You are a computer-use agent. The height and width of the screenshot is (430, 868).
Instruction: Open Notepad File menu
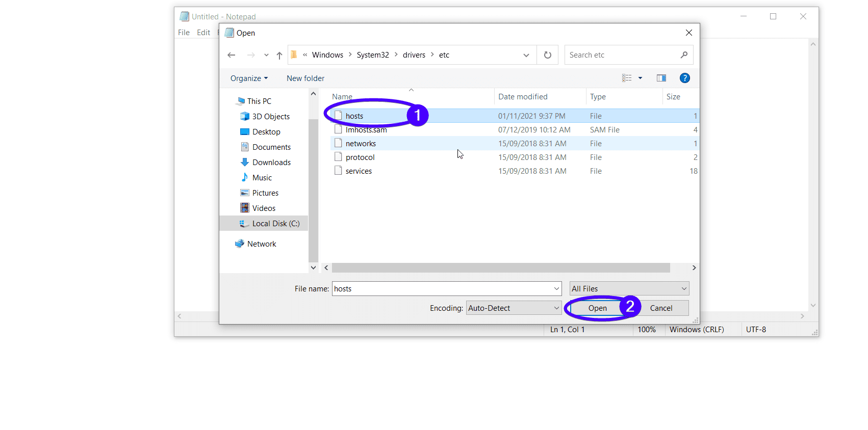pyautogui.click(x=184, y=33)
